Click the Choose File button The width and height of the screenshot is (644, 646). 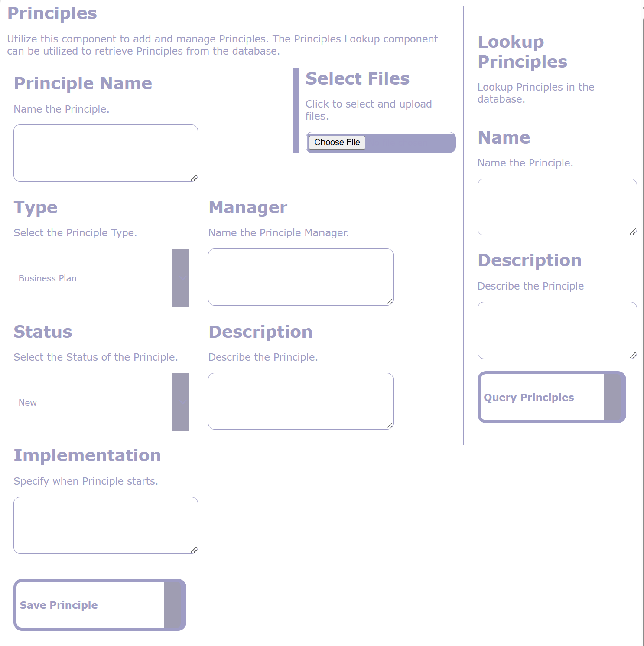click(x=337, y=142)
